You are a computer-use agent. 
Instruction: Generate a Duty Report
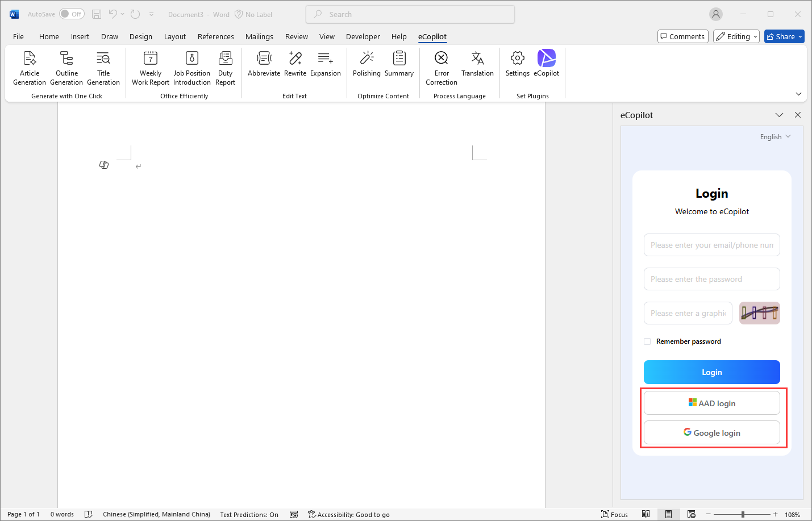pos(226,68)
